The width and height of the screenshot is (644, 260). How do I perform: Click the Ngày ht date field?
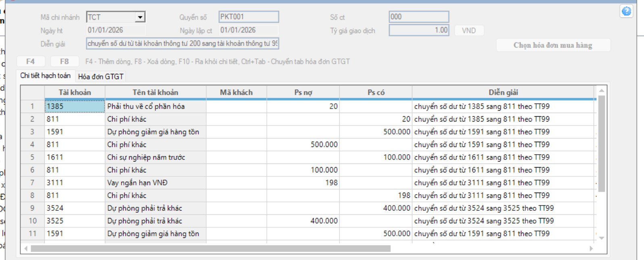116,30
